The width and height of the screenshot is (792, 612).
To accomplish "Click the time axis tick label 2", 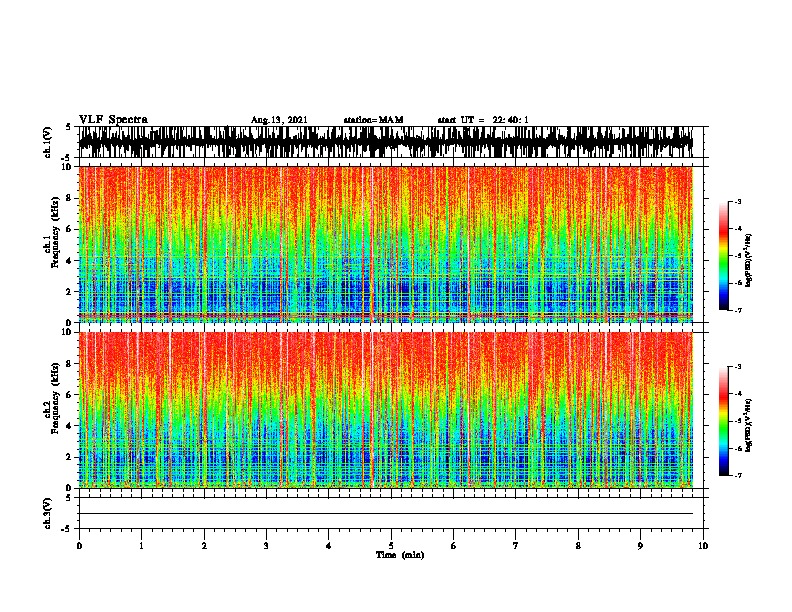I will 204,546.
